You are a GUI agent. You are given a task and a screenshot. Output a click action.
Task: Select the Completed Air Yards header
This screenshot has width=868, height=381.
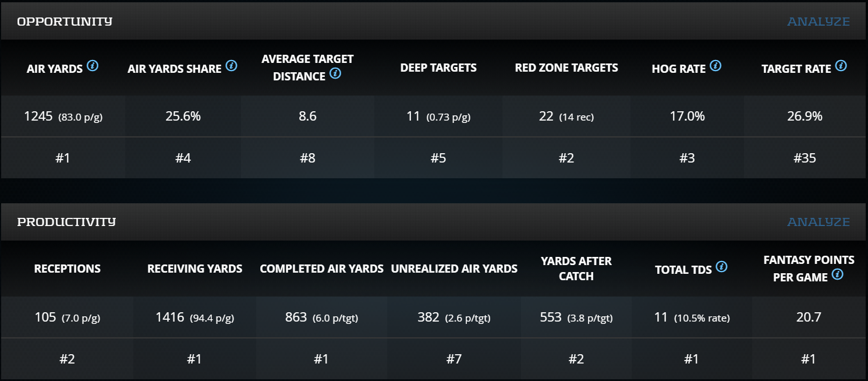[x=321, y=269]
